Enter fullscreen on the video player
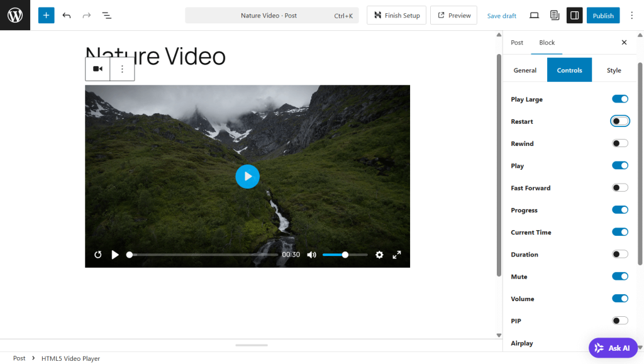 click(396, 255)
